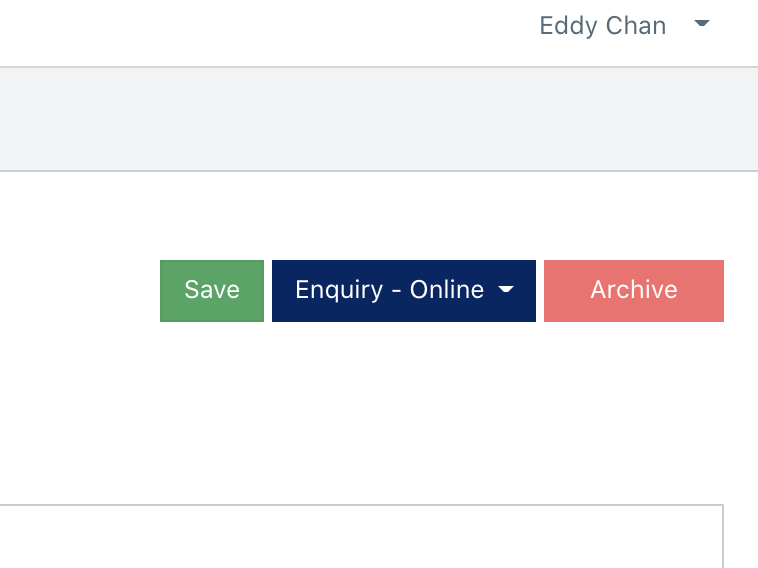This screenshot has height=568, width=758.
Task: Click the caret inside Enquiry - Online button
Action: point(506,290)
